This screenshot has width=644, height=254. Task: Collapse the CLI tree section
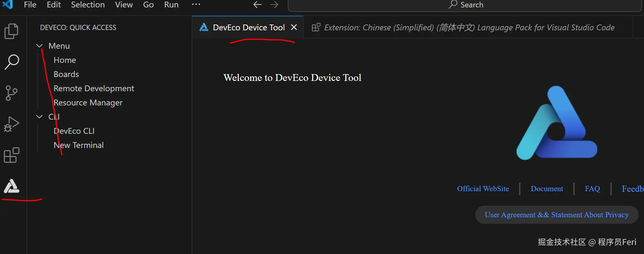[x=39, y=117]
